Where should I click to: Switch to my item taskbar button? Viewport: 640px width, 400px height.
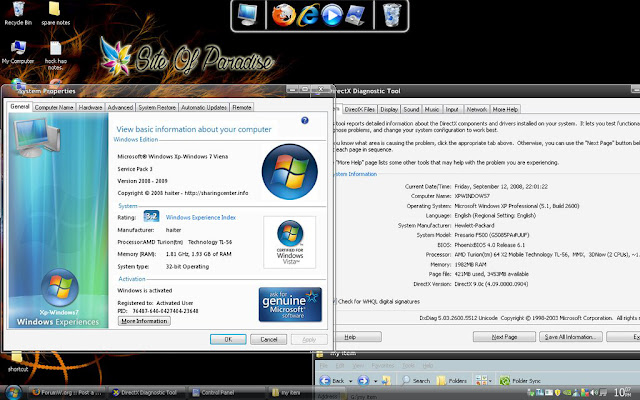click(290, 393)
